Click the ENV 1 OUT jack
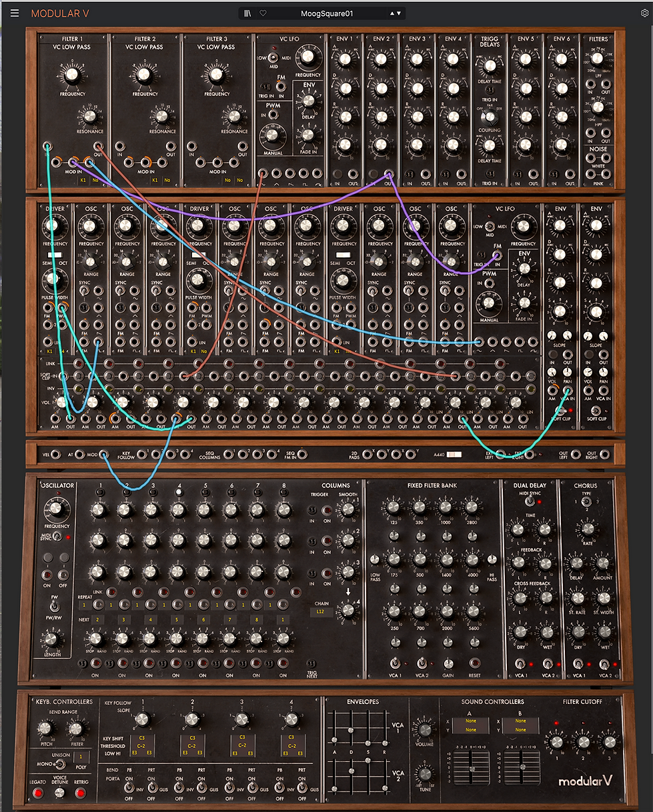Viewport: 653px width, 812px height. (x=354, y=174)
